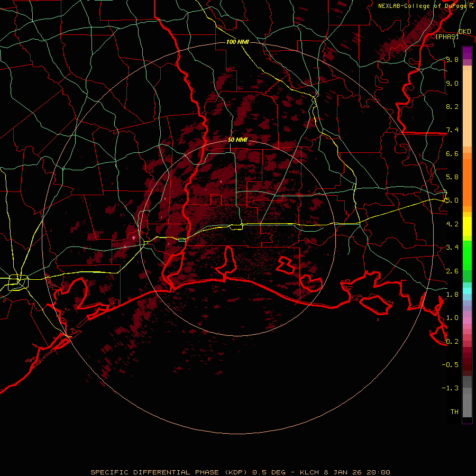Pick the pink segment of the color bar

point(467,321)
